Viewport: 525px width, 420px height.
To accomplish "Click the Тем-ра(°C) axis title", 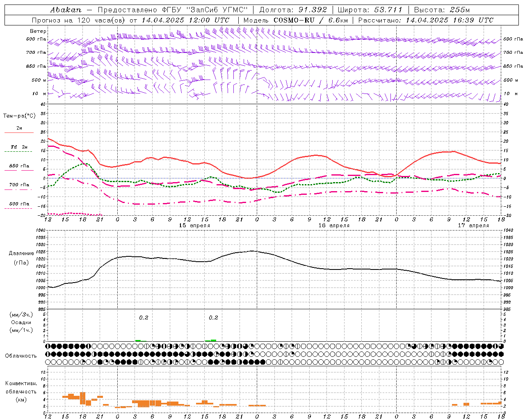I will tap(19, 116).
